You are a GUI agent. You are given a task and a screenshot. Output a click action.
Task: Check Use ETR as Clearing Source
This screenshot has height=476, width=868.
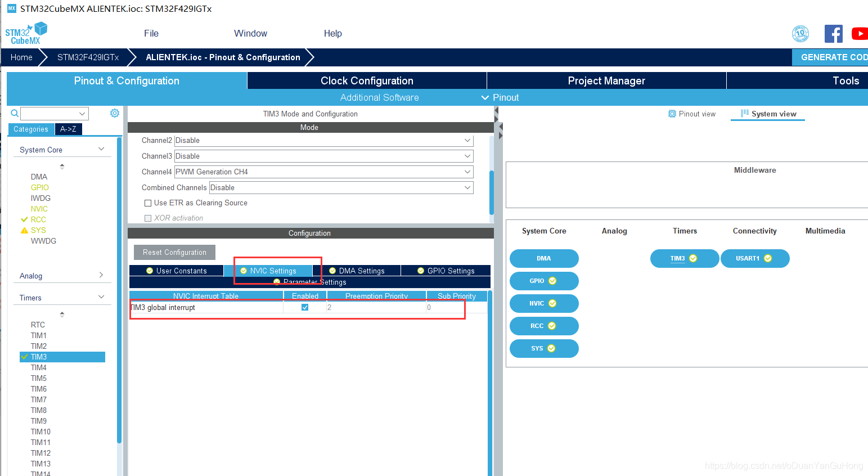148,203
